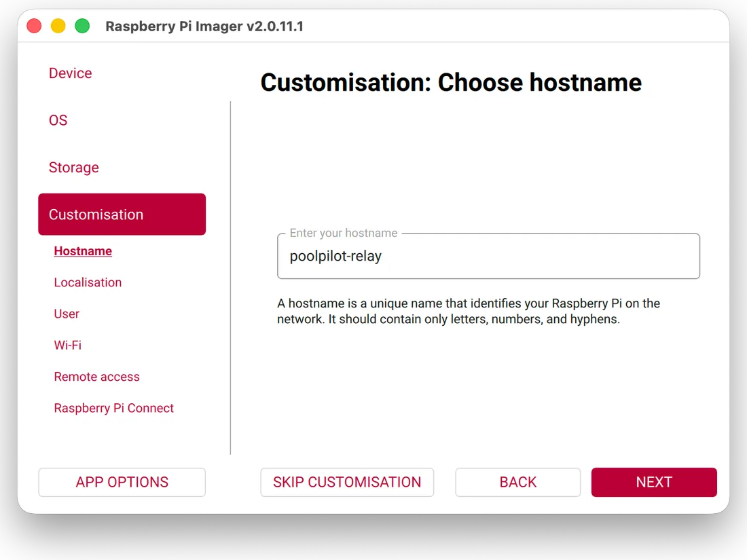Click SKIP CUSTOMISATION button
Viewport: 747px width, 560px height.
point(347,483)
